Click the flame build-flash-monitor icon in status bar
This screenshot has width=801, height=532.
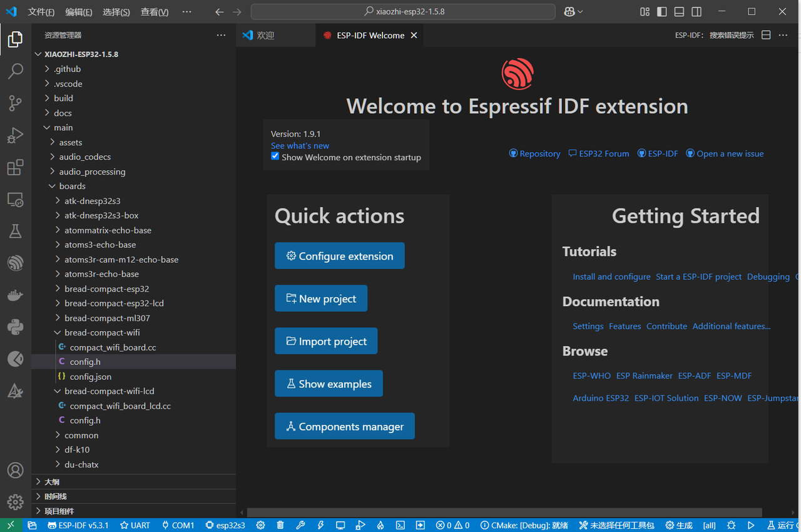(x=380, y=525)
